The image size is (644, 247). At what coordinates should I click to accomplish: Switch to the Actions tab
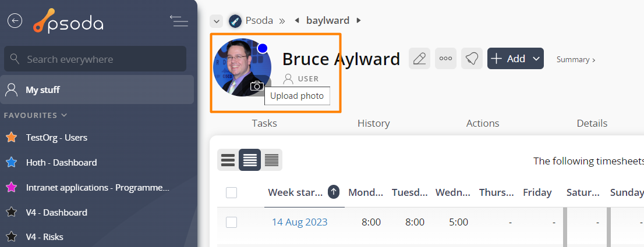[x=483, y=123]
